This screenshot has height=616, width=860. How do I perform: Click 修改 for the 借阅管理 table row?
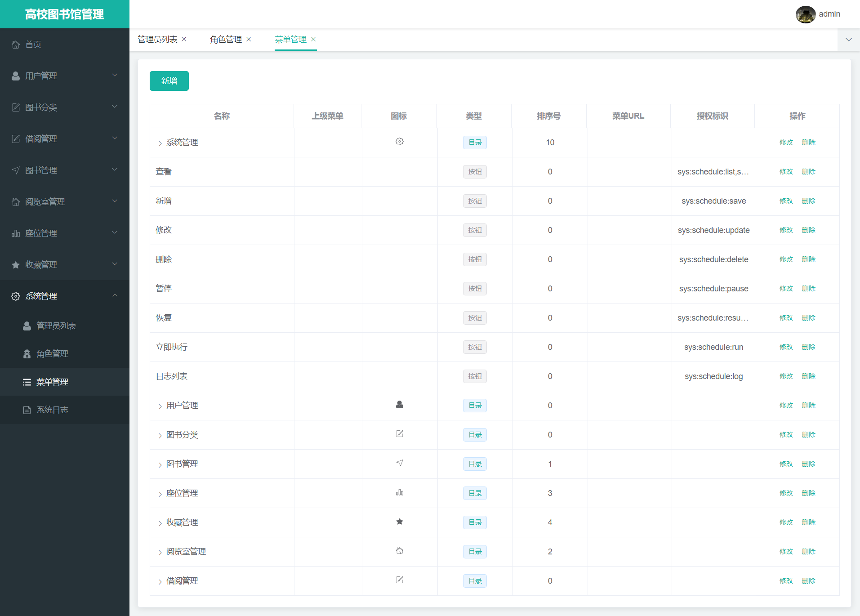pyautogui.click(x=786, y=581)
